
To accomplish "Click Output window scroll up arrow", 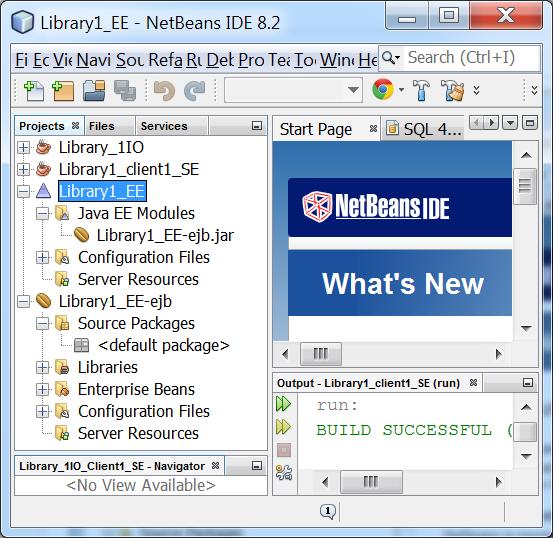I will coord(526,407).
